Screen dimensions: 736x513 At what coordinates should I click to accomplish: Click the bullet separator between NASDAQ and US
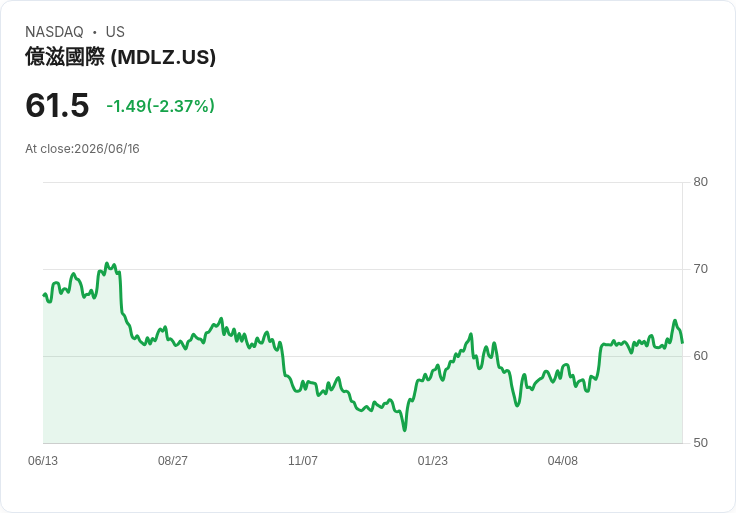[x=95, y=32]
